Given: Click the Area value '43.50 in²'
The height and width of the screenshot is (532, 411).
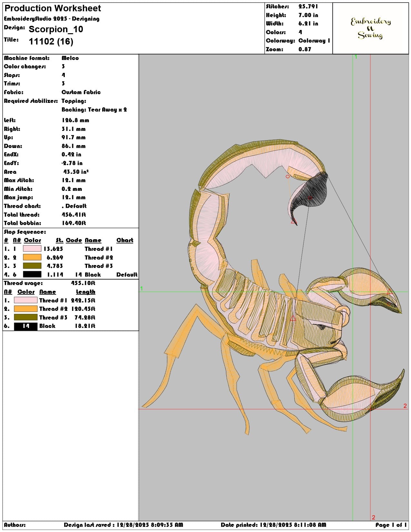Looking at the screenshot, I should click(x=76, y=172).
